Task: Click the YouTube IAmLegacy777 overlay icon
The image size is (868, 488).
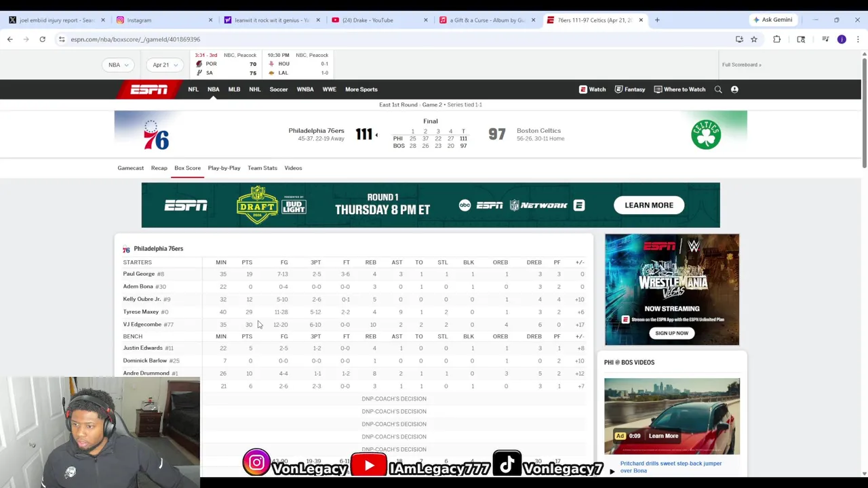Action: [369, 466]
